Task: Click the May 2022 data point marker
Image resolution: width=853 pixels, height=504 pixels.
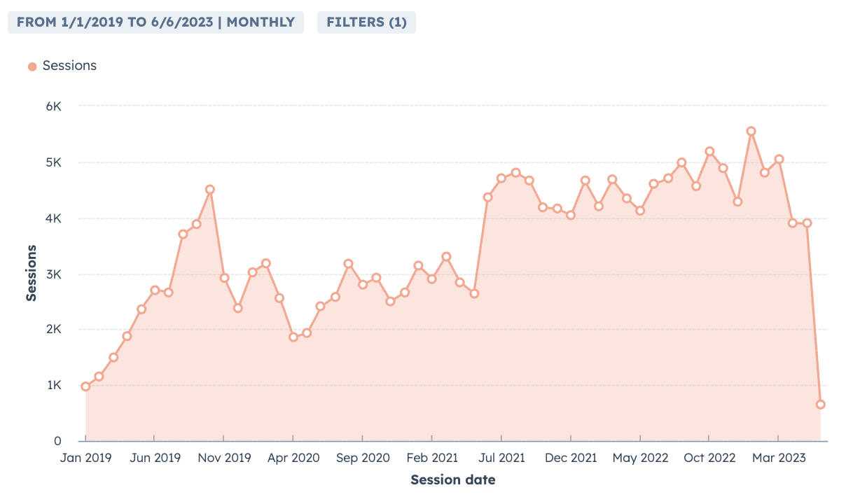Action: (640, 211)
